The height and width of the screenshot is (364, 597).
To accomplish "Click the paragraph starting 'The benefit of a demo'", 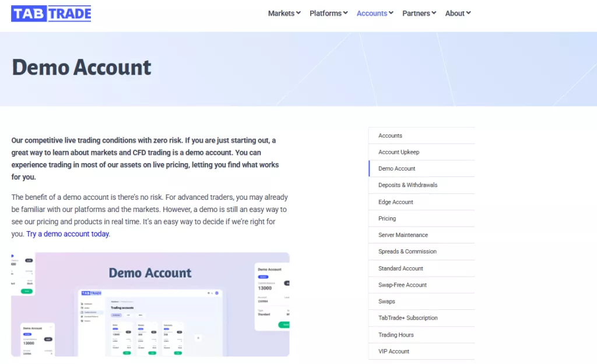I will pyautogui.click(x=150, y=215).
